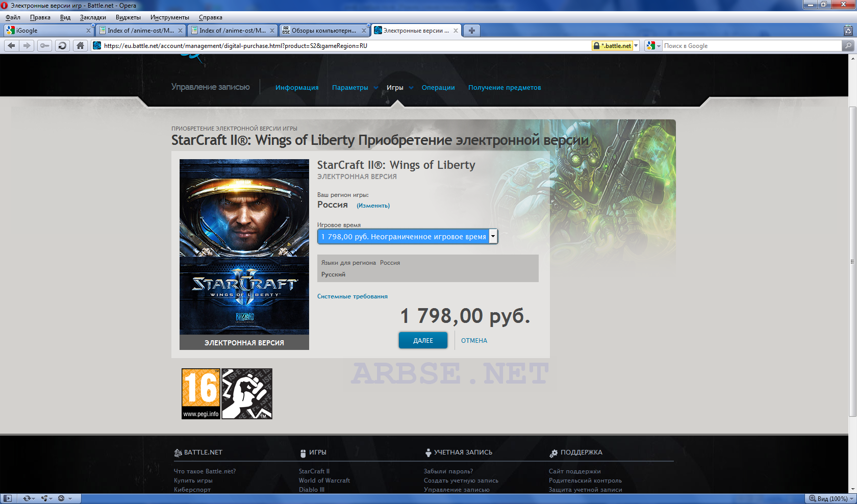Open footer link Что такое Battle.net?
Image resolution: width=857 pixels, height=504 pixels.
tap(205, 471)
